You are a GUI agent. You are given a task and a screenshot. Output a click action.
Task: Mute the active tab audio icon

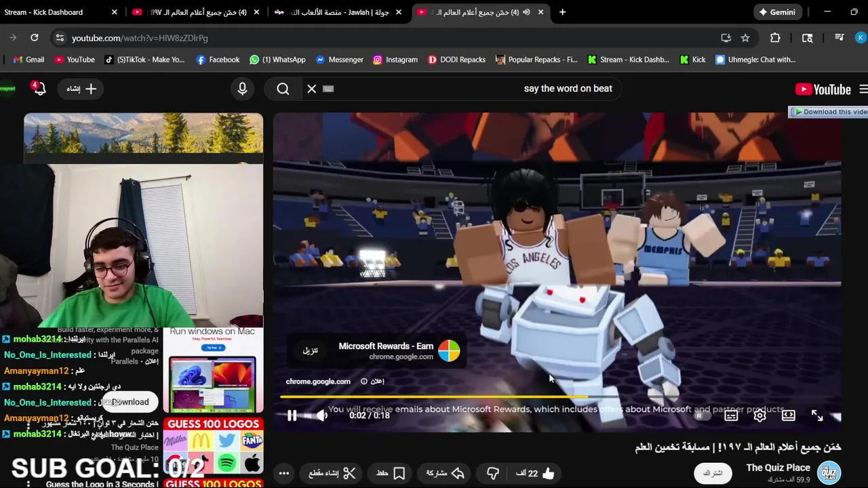(526, 12)
